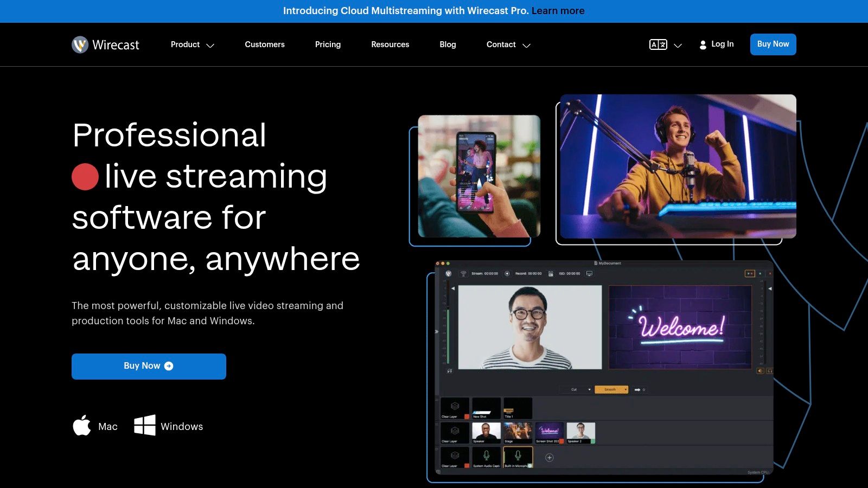Screen dimensions: 868x488
Task: Toggle the green live indicator on Speaker 2
Action: 593,441
